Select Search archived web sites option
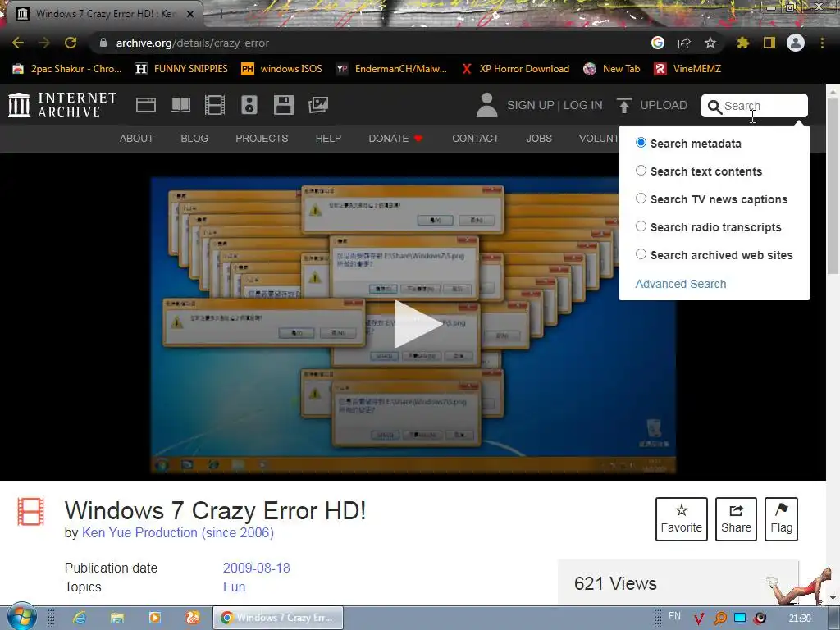 coord(641,254)
